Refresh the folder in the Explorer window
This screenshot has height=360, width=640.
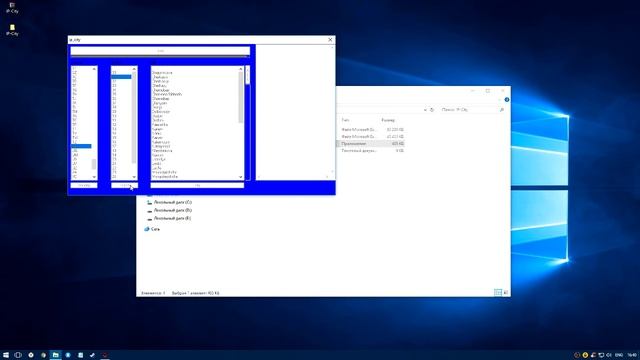click(x=432, y=110)
